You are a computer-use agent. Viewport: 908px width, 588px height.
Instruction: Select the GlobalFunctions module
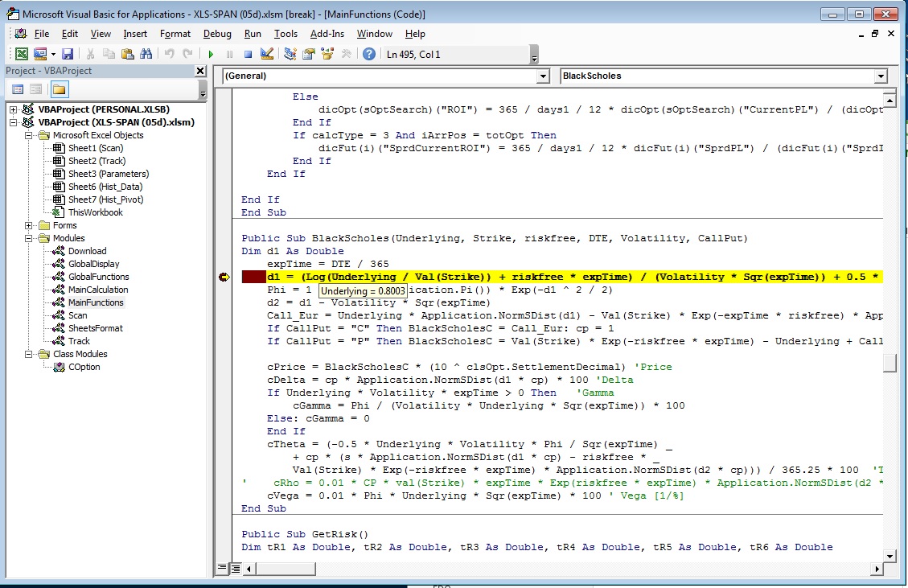click(x=98, y=277)
